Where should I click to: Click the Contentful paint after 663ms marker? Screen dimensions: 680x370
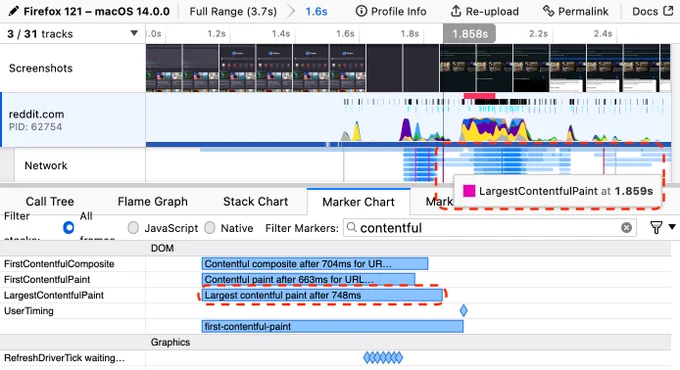[308, 279]
